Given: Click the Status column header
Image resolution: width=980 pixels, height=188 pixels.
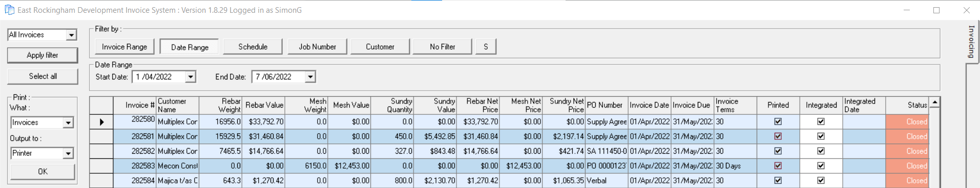Looking at the screenshot, I should point(907,105).
